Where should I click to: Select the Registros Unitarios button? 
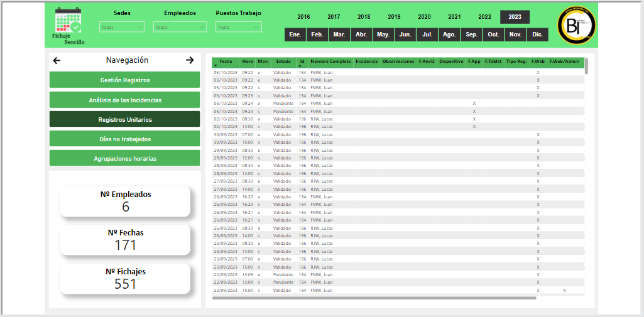[124, 119]
